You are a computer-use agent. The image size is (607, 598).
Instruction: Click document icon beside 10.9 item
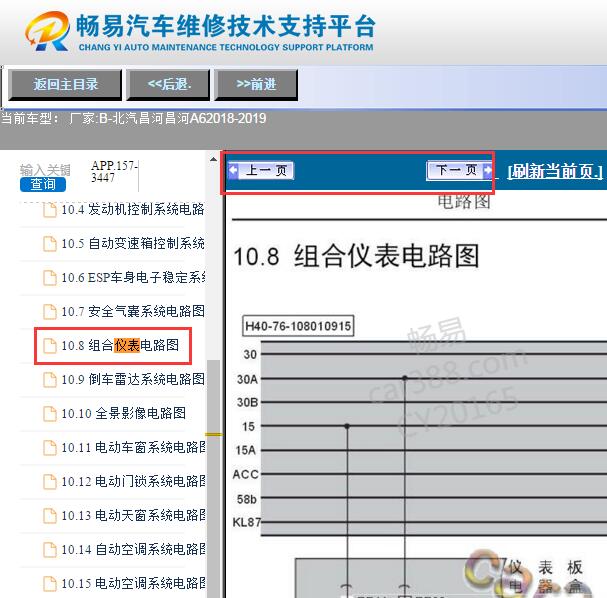[50, 380]
